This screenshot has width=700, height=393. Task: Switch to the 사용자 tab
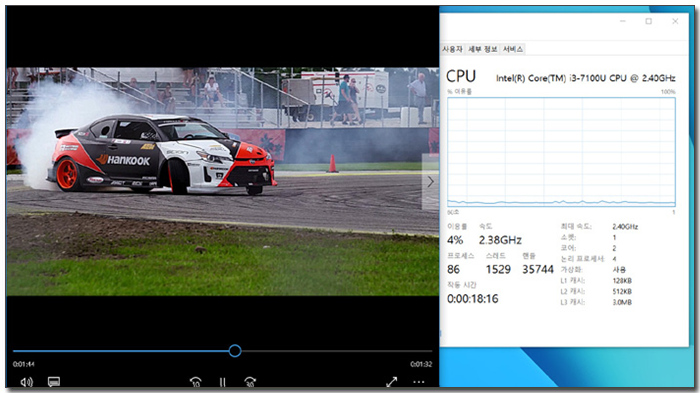[x=452, y=49]
